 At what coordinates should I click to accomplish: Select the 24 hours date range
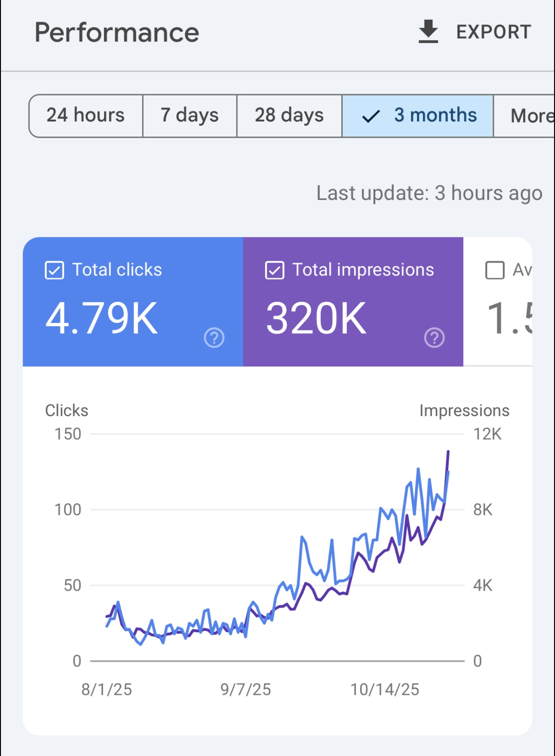pyautogui.click(x=86, y=116)
